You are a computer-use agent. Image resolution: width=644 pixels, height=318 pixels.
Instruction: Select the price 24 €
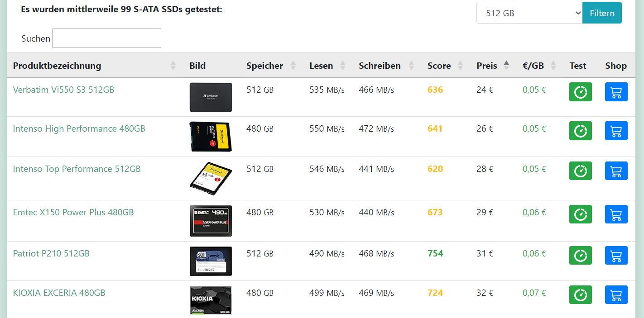485,90
